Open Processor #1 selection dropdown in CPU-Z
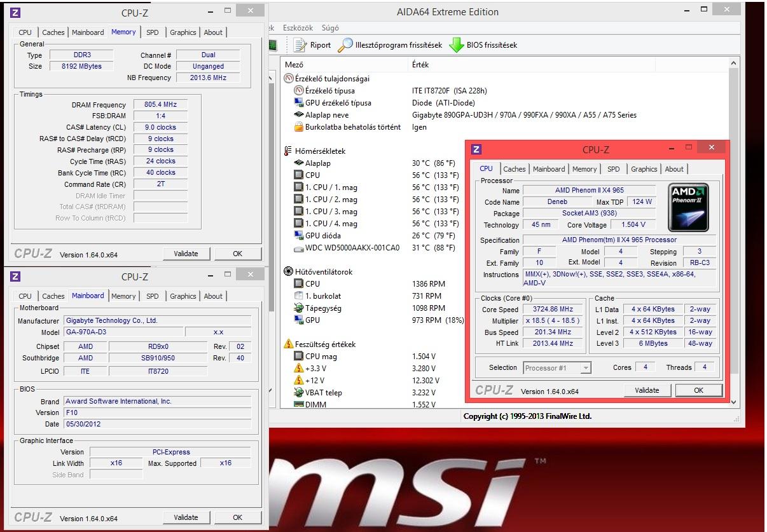 click(x=556, y=368)
